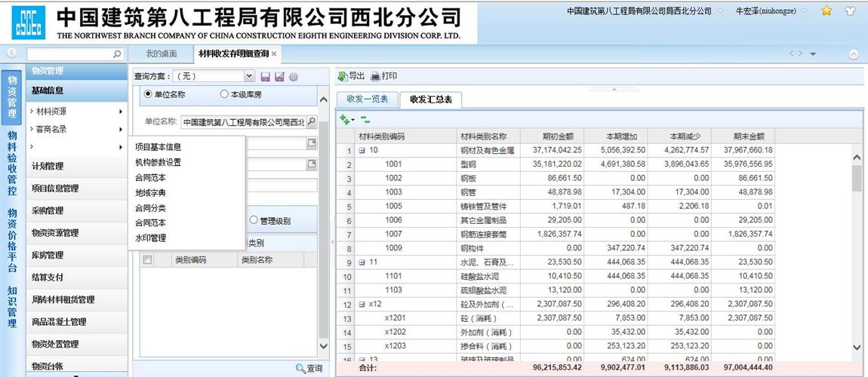Image resolution: width=868 pixels, height=377 pixels.
Task: Click the 型钢 cell in row 1001
Action: click(x=489, y=164)
